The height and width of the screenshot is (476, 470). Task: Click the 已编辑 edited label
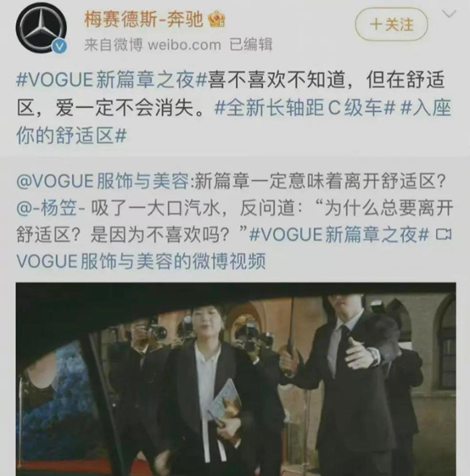pos(251,45)
